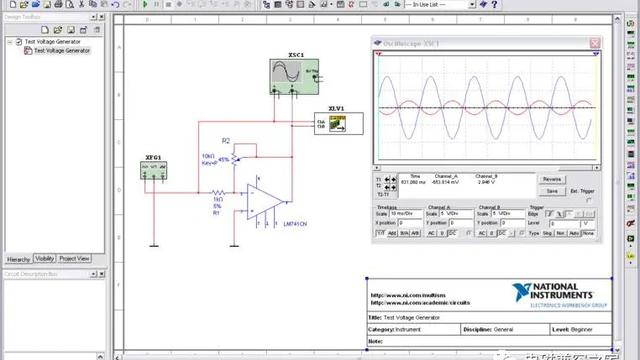Select Channel B DC coupling button
This screenshot has height=360, width=640.
[x=502, y=233]
